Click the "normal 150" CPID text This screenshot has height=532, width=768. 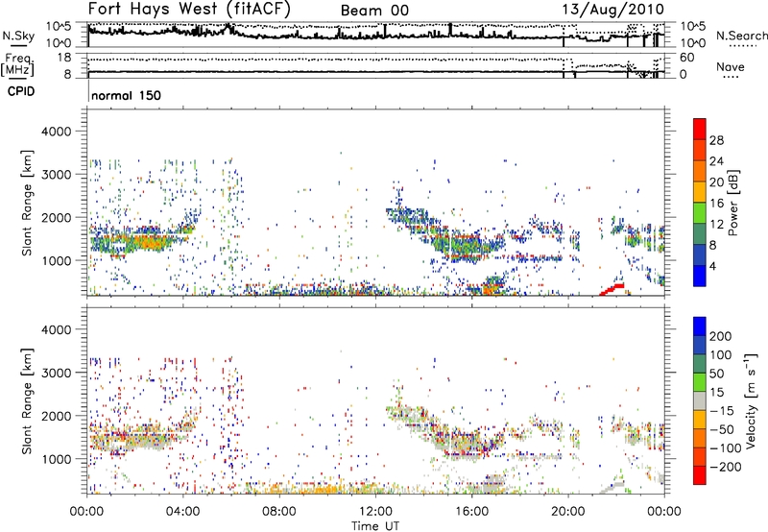tap(126, 95)
